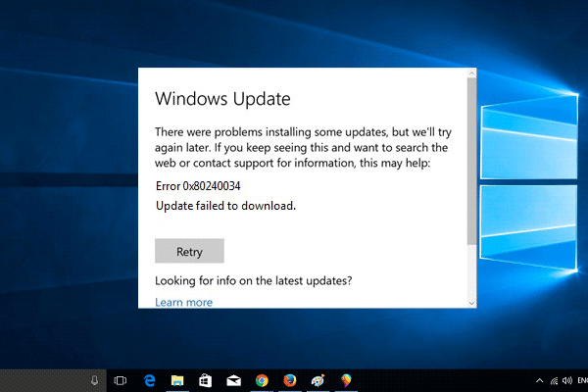Click the taskbar search box
Screen dimensions: 588x392
[x=44, y=379]
